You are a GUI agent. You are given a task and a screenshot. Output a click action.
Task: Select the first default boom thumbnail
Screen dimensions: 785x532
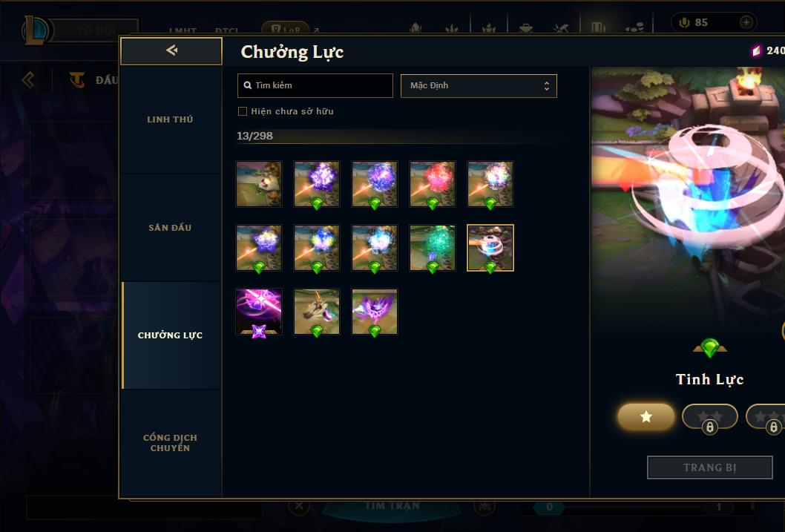point(259,184)
